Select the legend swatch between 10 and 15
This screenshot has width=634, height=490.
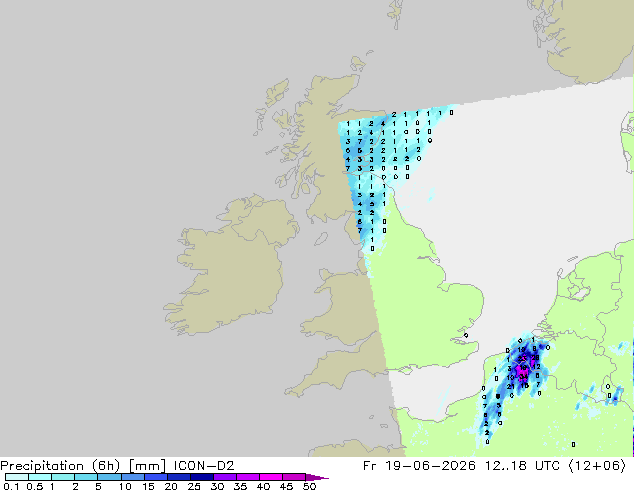(x=132, y=477)
